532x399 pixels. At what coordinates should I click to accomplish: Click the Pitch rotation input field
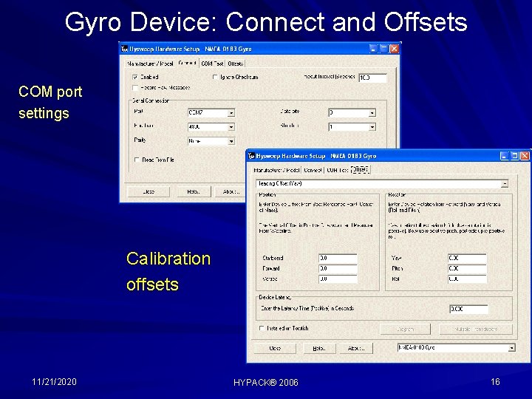(x=467, y=268)
